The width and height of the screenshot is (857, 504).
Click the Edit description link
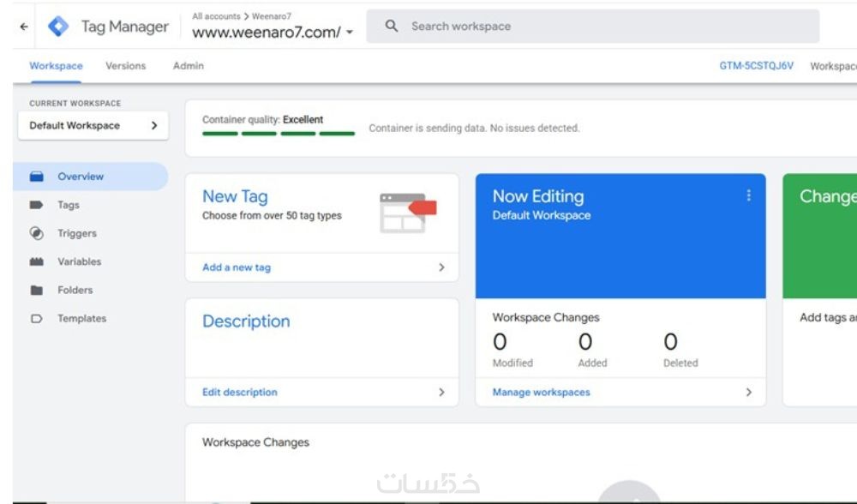(240, 393)
